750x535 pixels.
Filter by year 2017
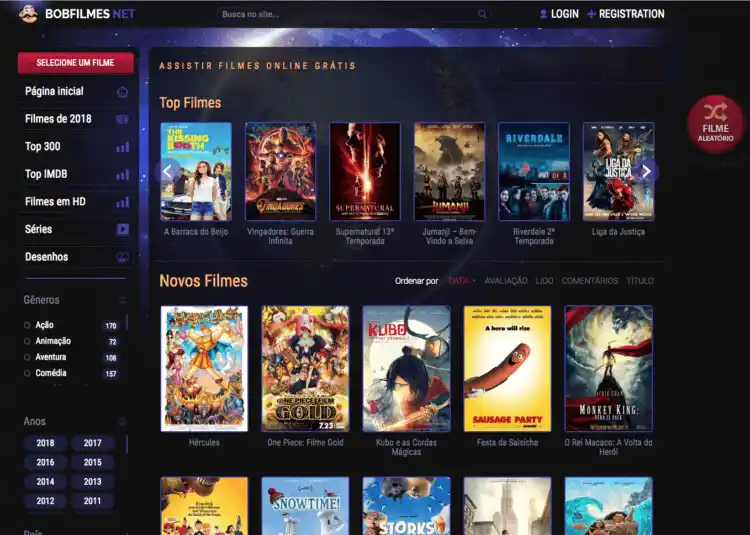tap(93, 443)
